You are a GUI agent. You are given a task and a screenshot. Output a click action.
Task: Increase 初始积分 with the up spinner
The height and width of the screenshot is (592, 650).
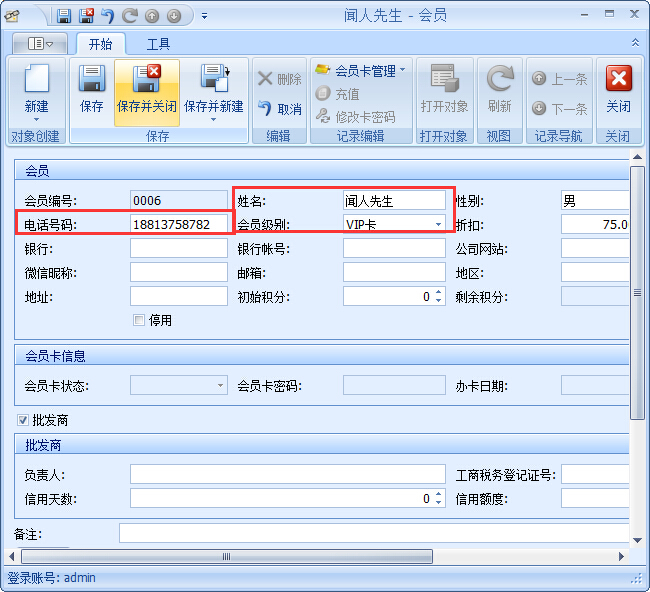click(x=439, y=292)
